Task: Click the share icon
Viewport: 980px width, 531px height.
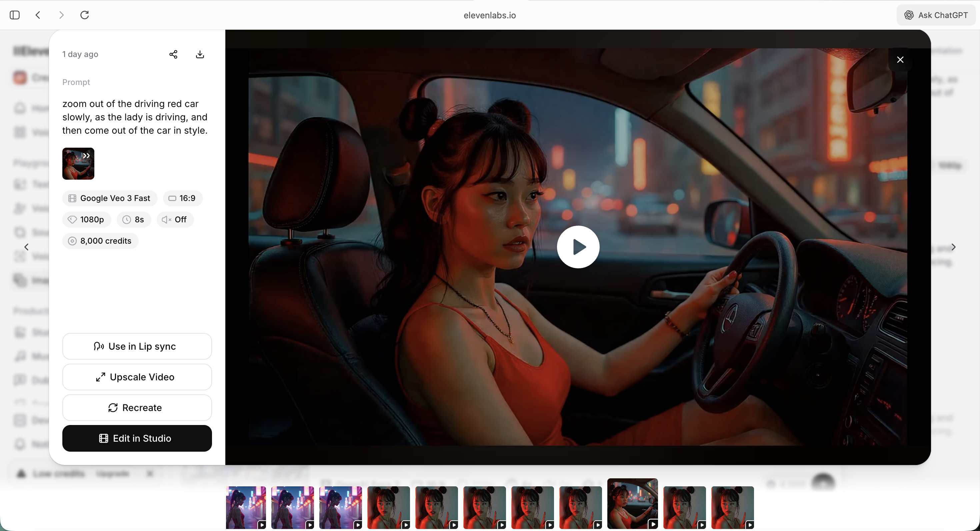Action: (173, 54)
